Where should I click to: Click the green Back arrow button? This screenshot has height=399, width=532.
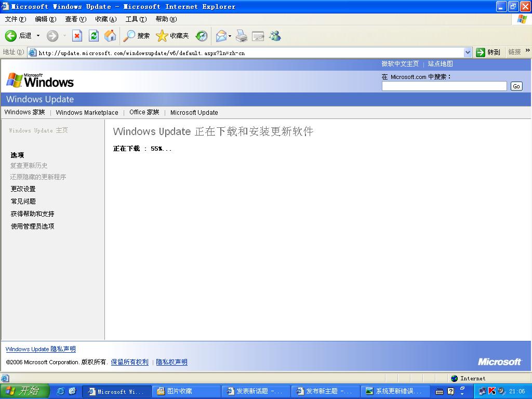pos(10,36)
